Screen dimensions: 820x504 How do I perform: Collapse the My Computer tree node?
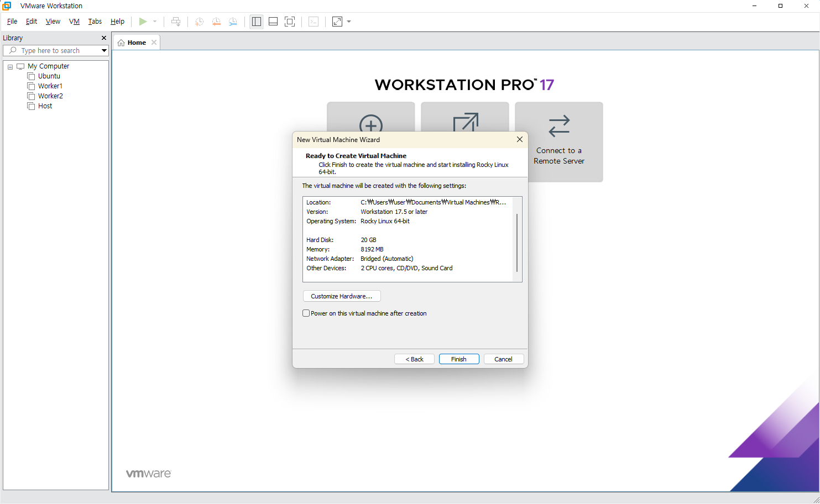(10, 66)
